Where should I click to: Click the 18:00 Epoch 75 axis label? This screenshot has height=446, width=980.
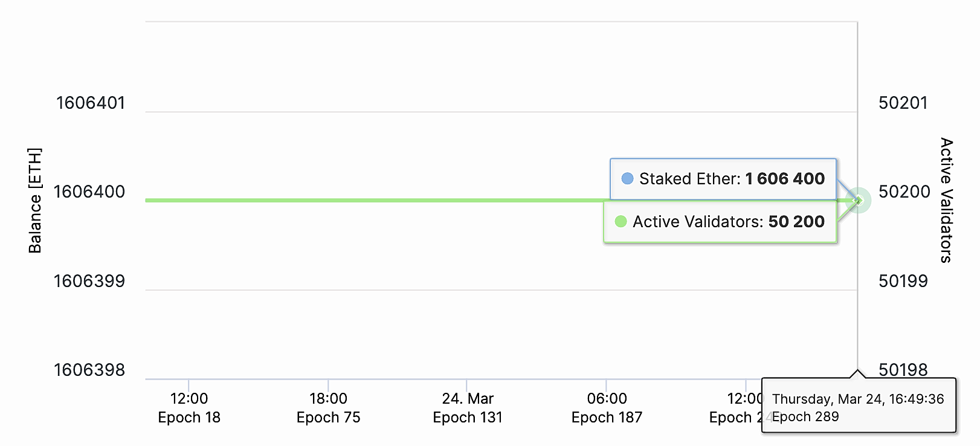pyautogui.click(x=328, y=408)
